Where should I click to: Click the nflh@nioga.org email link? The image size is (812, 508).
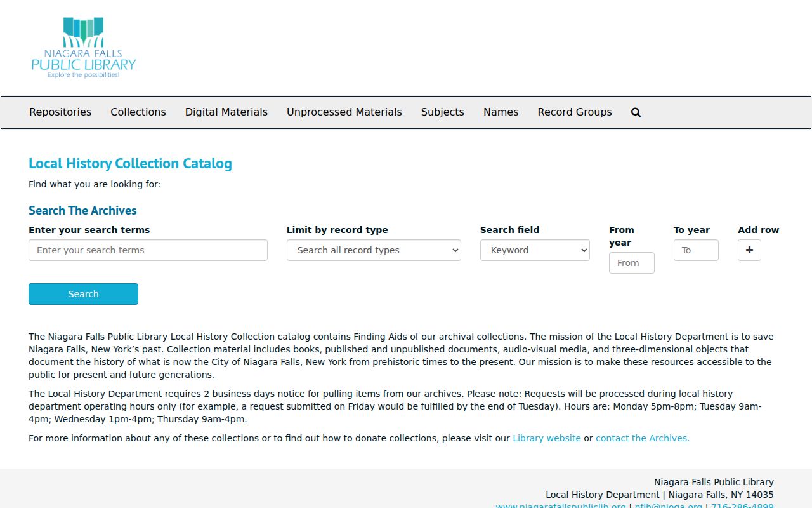click(x=669, y=505)
